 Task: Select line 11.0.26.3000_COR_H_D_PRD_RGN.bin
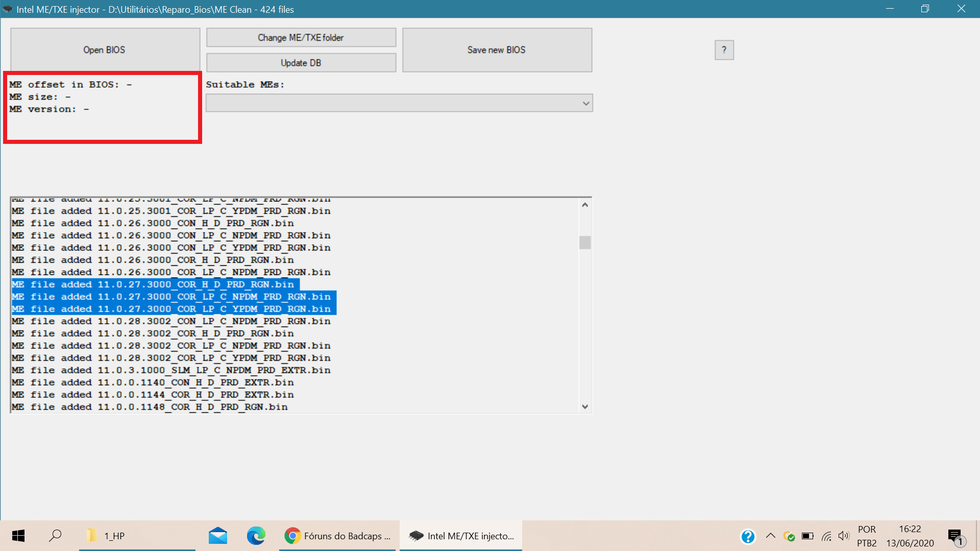tap(153, 260)
